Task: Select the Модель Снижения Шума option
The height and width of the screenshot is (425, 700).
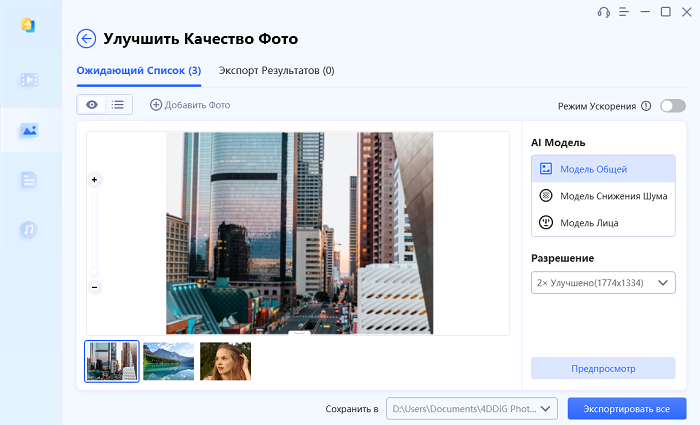Action: tap(602, 196)
